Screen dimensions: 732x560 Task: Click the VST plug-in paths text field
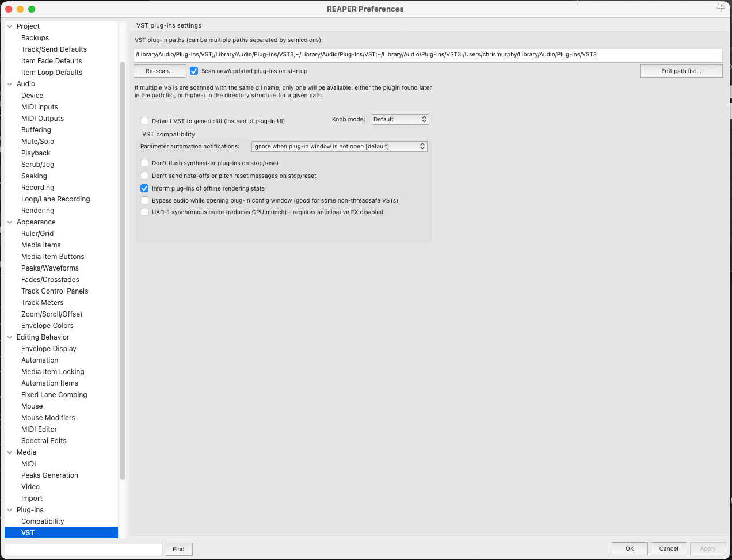tap(428, 55)
